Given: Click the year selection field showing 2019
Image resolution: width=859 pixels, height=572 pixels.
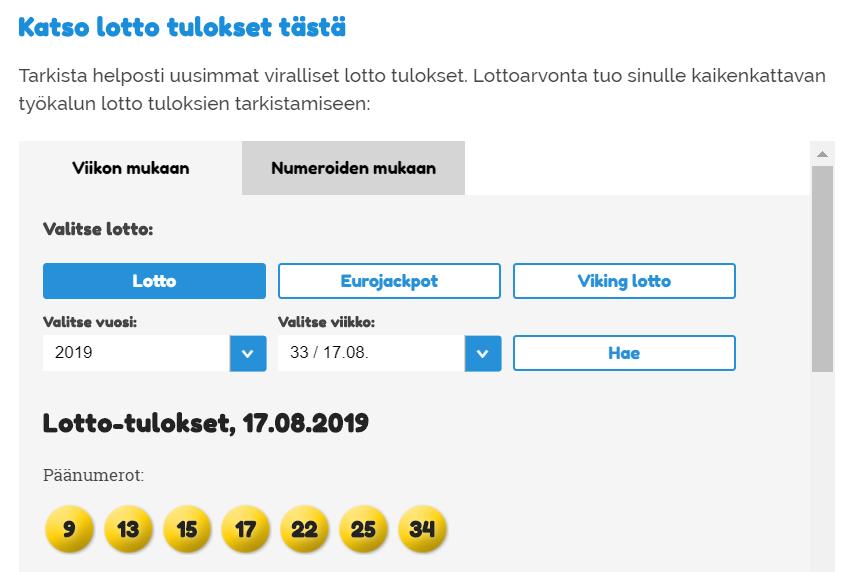Looking at the screenshot, I should (x=136, y=353).
